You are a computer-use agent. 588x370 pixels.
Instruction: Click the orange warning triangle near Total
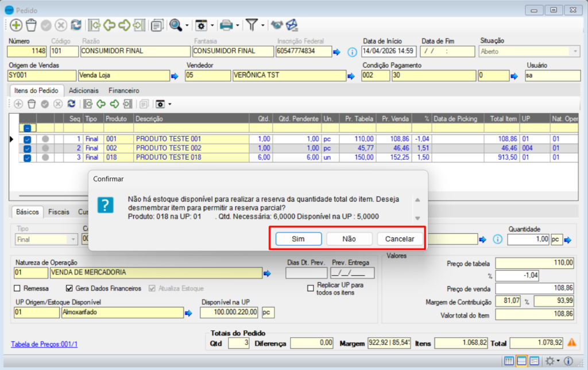pyautogui.click(x=571, y=342)
